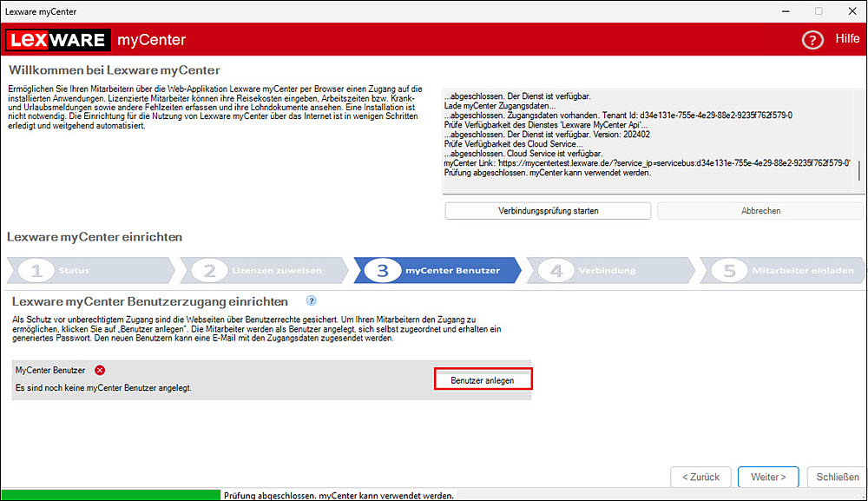868x501 pixels.
Task: Open the Hilfe link in the header
Action: click(x=846, y=39)
